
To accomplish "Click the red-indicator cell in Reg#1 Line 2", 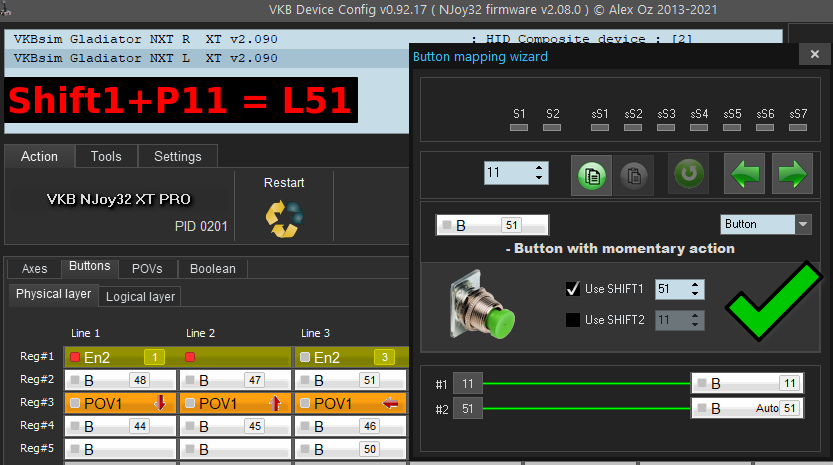I will coord(235,357).
